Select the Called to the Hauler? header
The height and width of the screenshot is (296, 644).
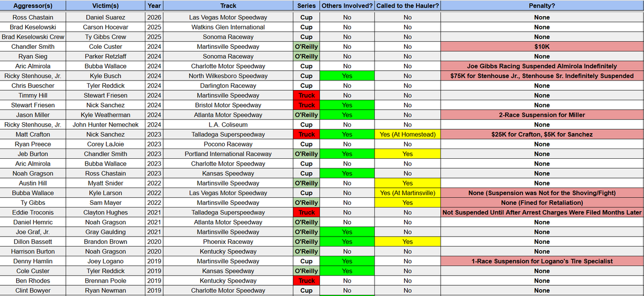point(407,6)
